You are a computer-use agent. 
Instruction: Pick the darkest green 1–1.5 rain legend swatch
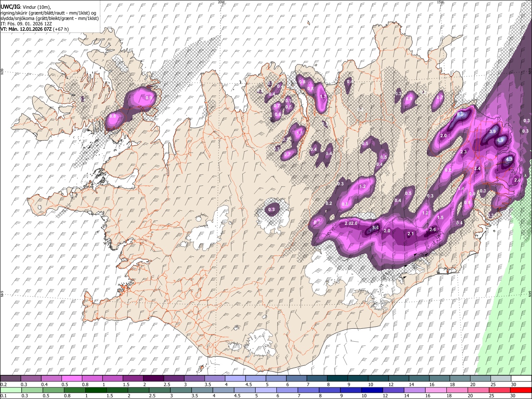pyautogui.click(x=96, y=390)
